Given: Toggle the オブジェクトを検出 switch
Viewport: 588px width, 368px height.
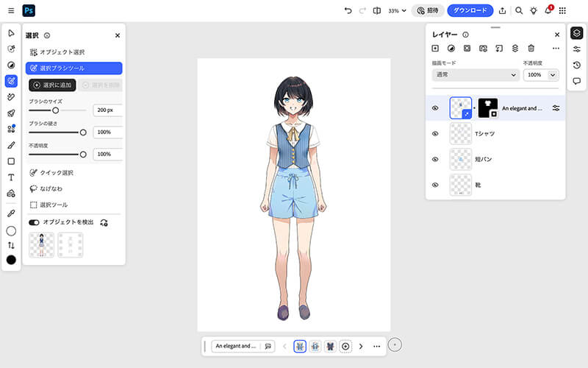Looking at the screenshot, I should coord(34,222).
